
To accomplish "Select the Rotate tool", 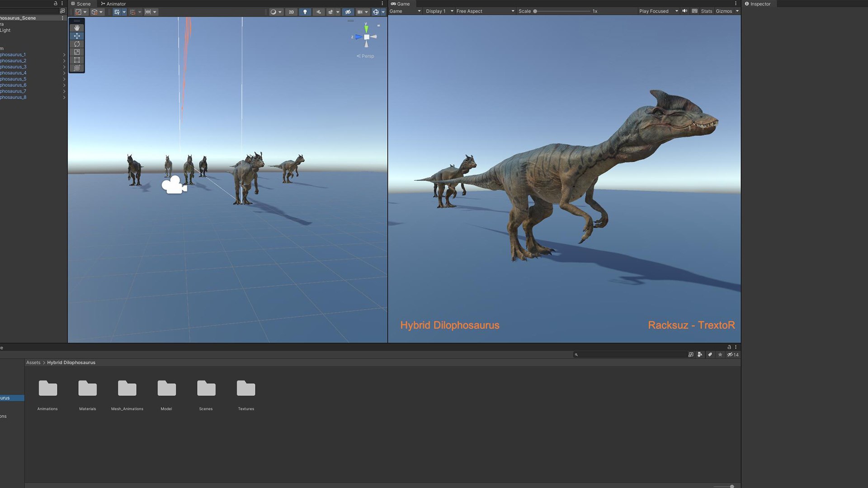I will pos(77,44).
